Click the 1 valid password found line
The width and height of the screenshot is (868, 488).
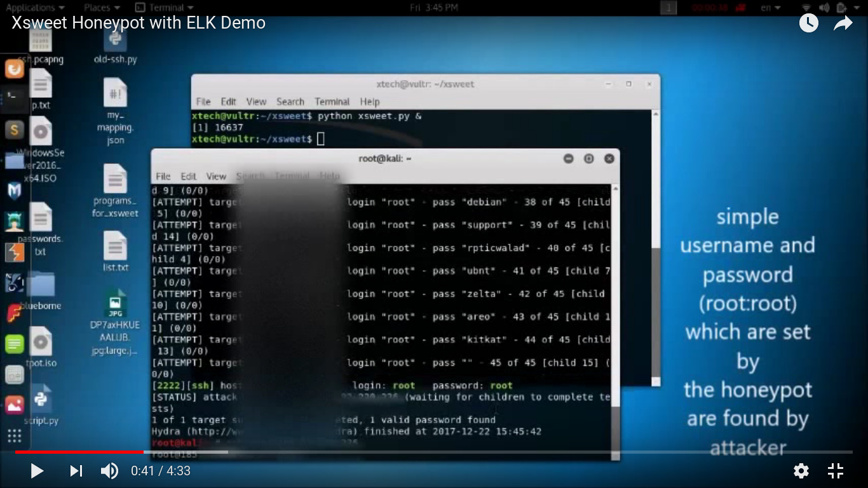(x=323, y=420)
